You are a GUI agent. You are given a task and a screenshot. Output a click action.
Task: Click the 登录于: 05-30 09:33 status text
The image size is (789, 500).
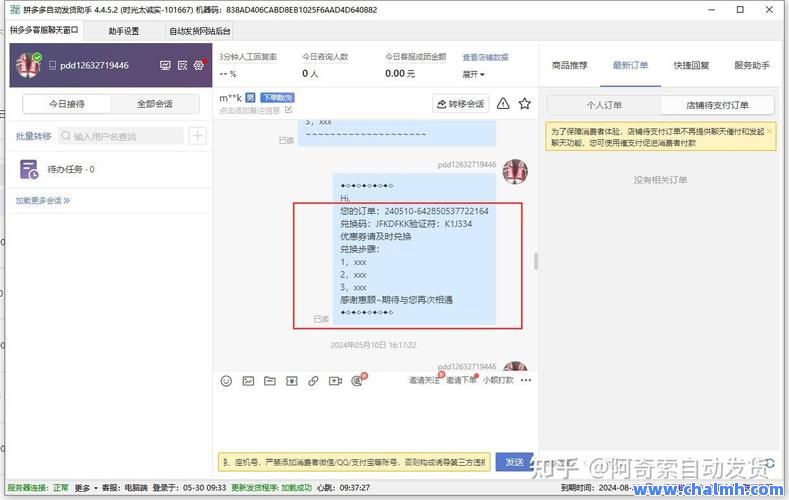[x=189, y=487]
